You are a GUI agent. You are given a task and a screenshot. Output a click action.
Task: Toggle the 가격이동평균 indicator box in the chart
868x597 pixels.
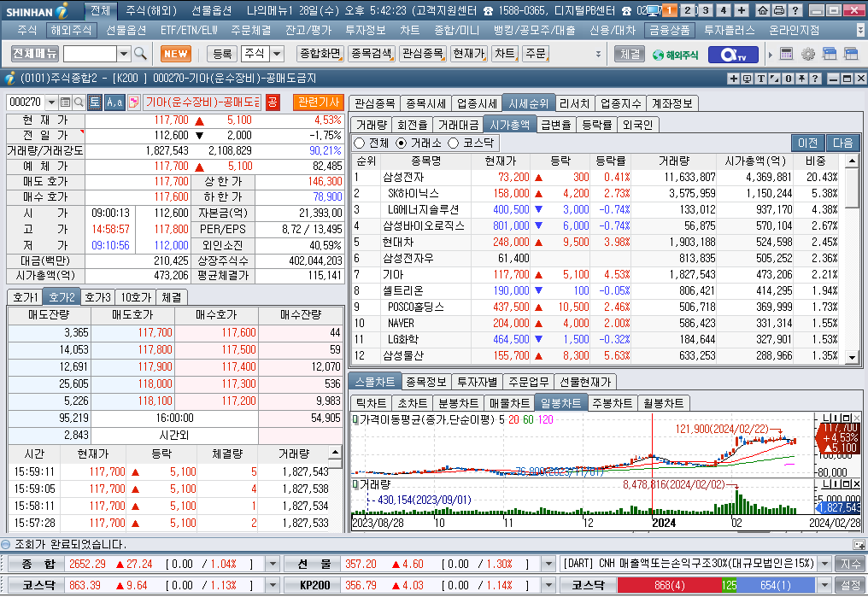(355, 420)
